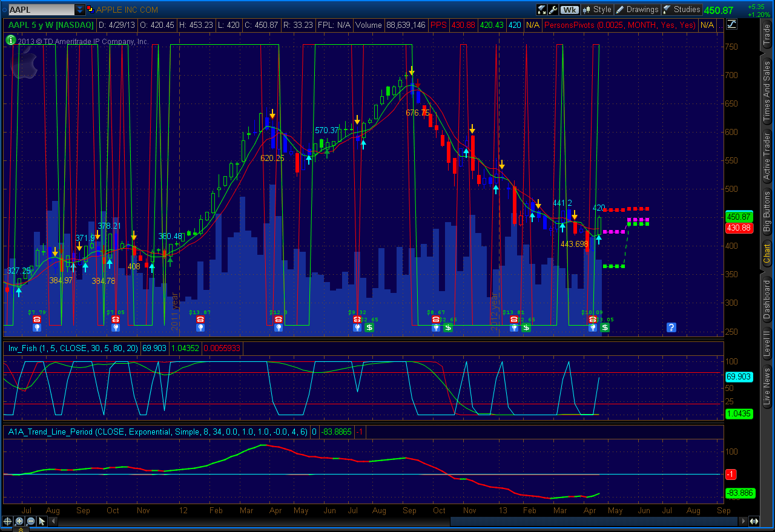This screenshot has width=775, height=532.
Task: Click the FPL: N/A value
Action: click(x=334, y=25)
